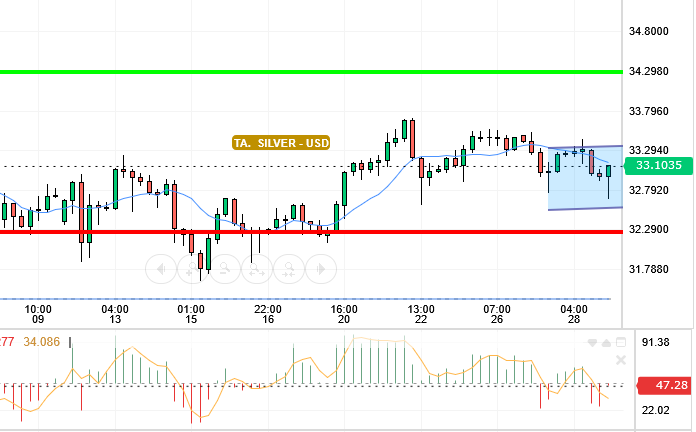Click the 33.7960 price axis label
This screenshot has width=696, height=432.
point(649,111)
